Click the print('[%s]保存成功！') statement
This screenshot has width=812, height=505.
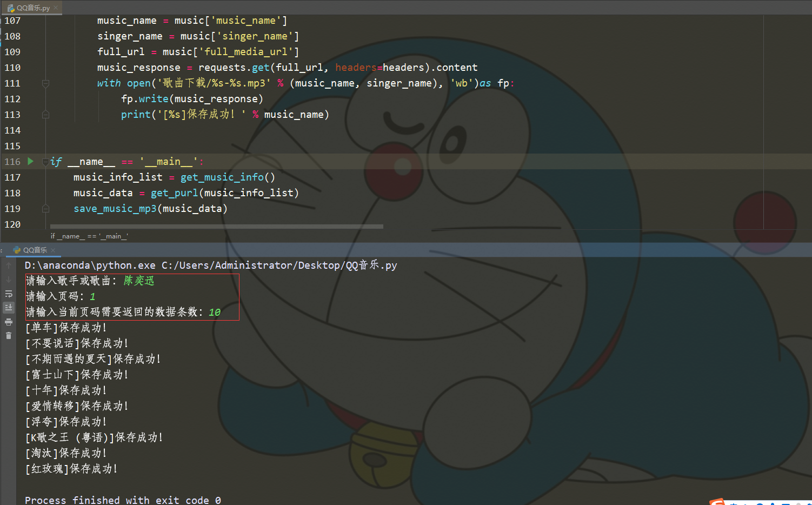click(x=225, y=115)
